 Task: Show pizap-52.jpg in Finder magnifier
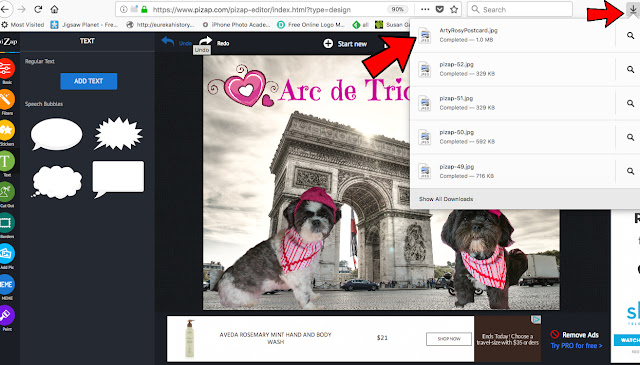[x=630, y=69]
